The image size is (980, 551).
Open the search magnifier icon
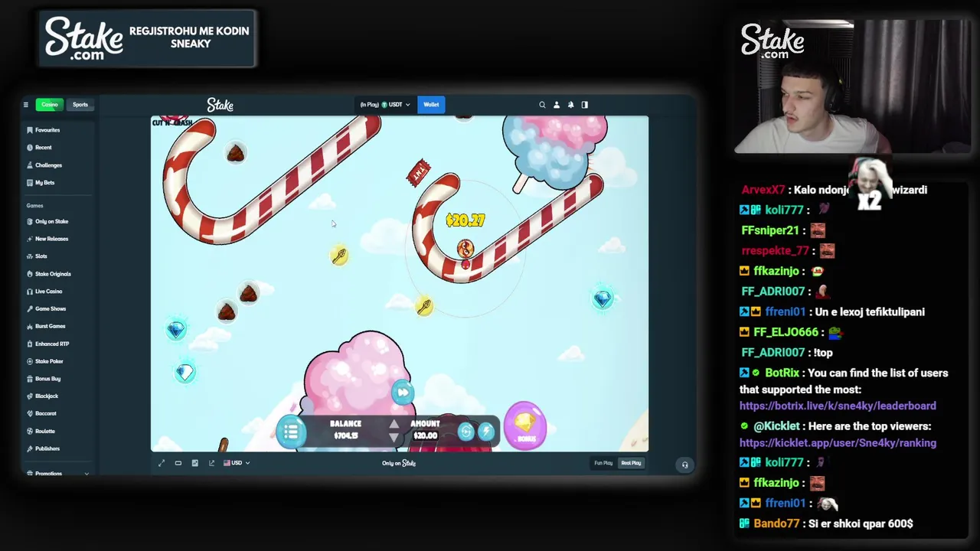pos(542,105)
